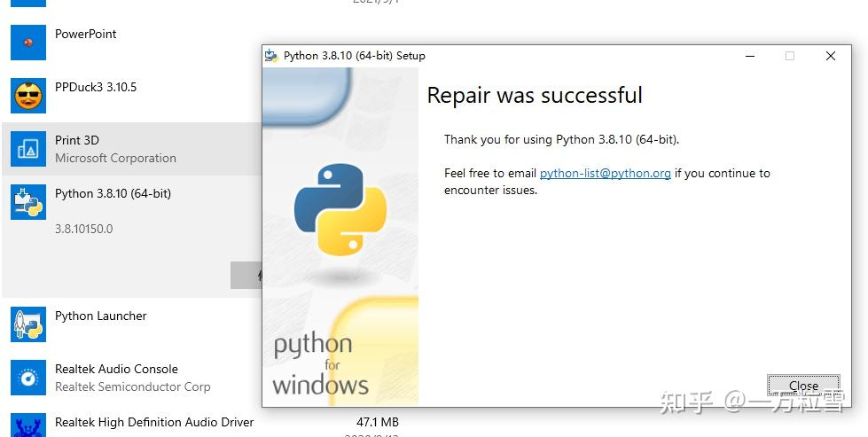The height and width of the screenshot is (437, 868).
Task: Click the Setup dialog title bar icon
Action: (x=271, y=55)
